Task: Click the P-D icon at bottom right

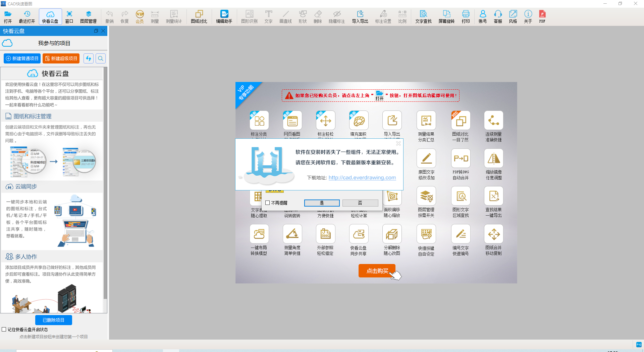Action: click(x=639, y=345)
